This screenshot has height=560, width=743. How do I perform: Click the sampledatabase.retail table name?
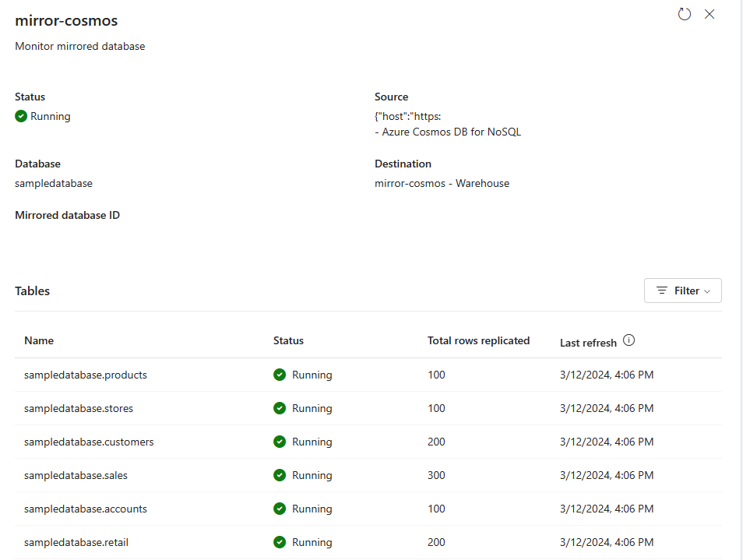point(76,542)
